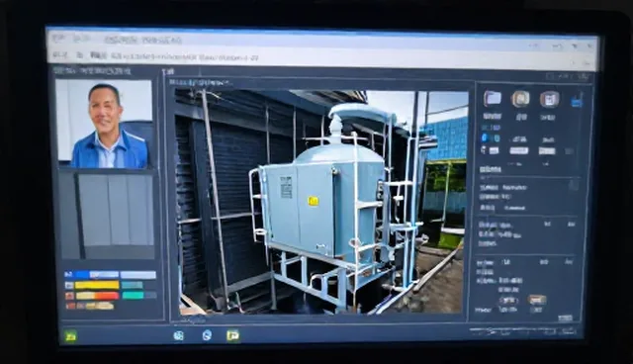
Task: Click the orange pill button at the right panel's bottom
Action: pyautogui.click(x=536, y=300)
